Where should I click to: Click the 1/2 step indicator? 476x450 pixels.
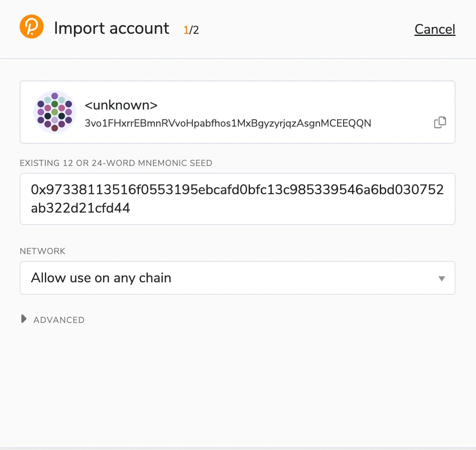(191, 30)
